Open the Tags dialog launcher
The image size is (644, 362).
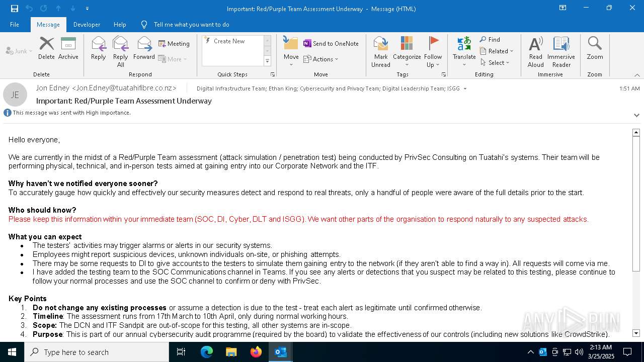pos(444,74)
